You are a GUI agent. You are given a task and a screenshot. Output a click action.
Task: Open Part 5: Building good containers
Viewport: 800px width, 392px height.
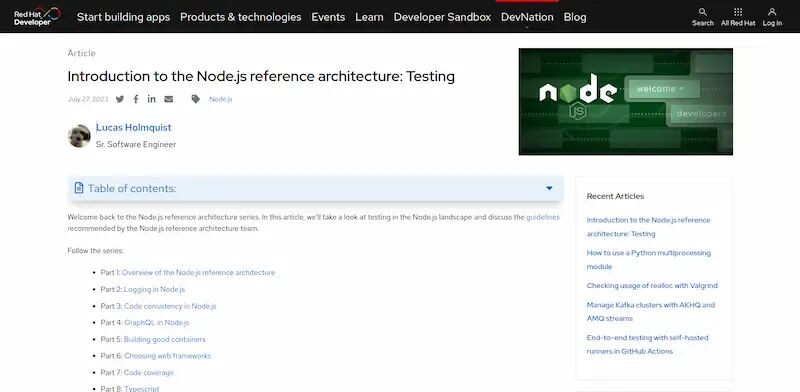tap(164, 339)
